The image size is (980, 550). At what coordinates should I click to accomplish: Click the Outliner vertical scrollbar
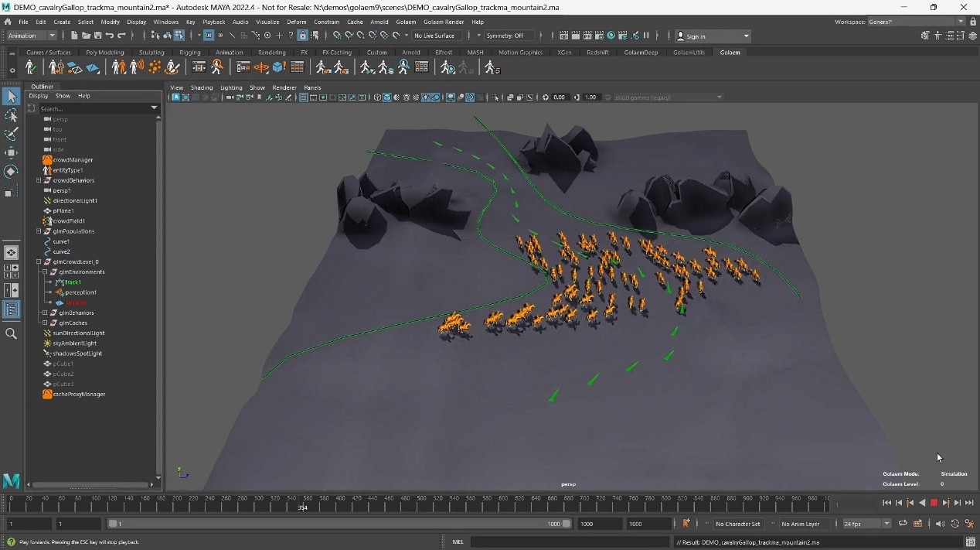pyautogui.click(x=158, y=294)
